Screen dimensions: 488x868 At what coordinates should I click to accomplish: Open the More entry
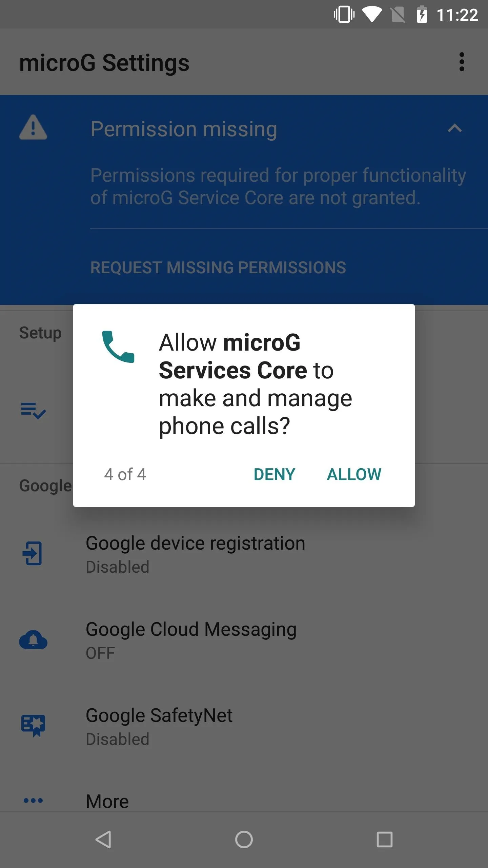point(244,802)
